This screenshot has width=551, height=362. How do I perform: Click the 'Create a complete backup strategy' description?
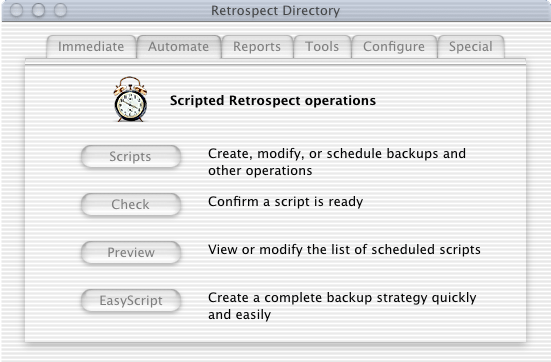point(342,306)
